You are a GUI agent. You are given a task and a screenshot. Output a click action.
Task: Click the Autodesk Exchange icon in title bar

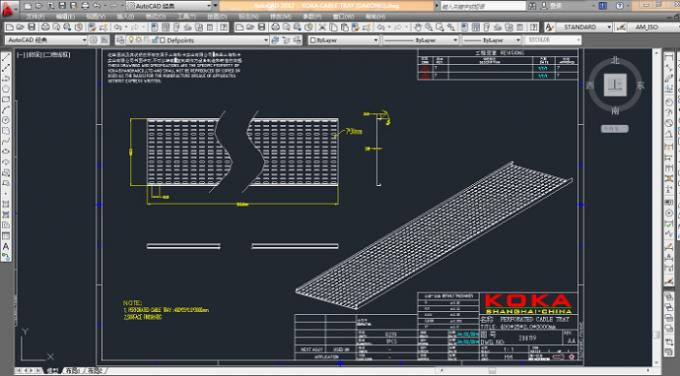click(x=603, y=6)
